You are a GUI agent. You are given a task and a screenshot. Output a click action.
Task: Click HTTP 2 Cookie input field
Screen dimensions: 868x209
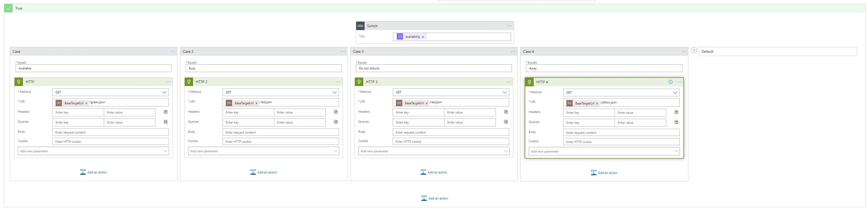(x=281, y=142)
